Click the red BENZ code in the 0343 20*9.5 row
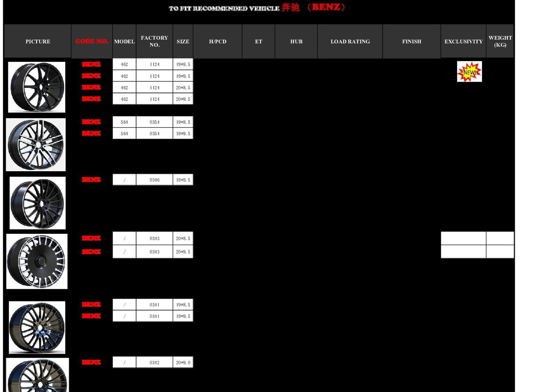 coord(91,252)
